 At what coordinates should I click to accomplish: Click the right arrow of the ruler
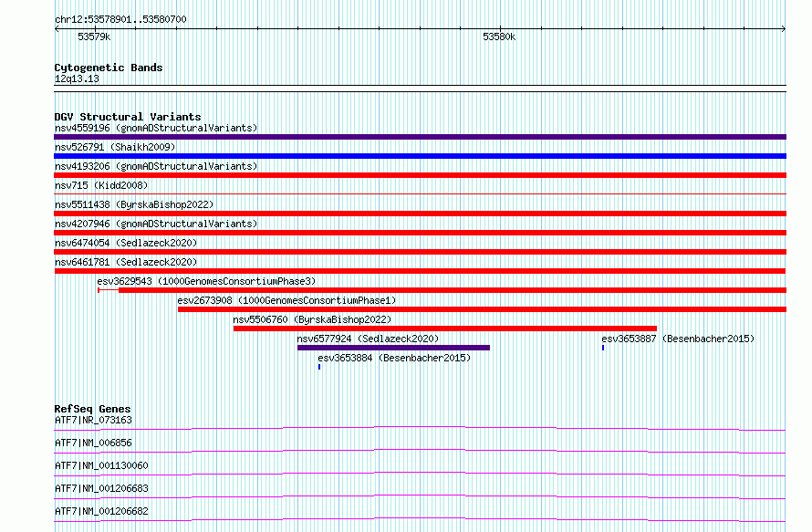(784, 29)
